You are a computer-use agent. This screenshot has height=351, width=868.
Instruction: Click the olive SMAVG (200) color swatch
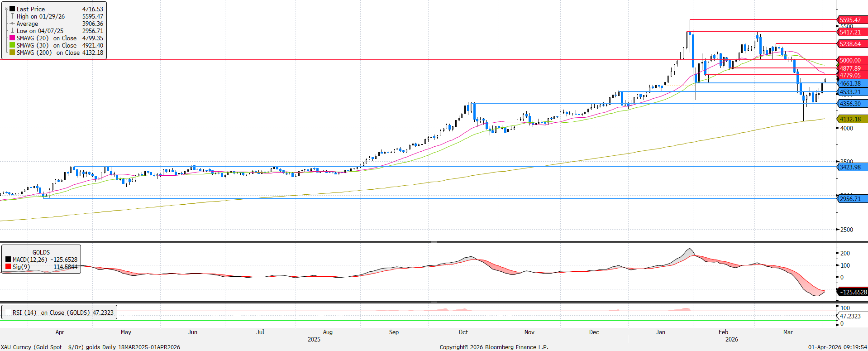click(12, 53)
